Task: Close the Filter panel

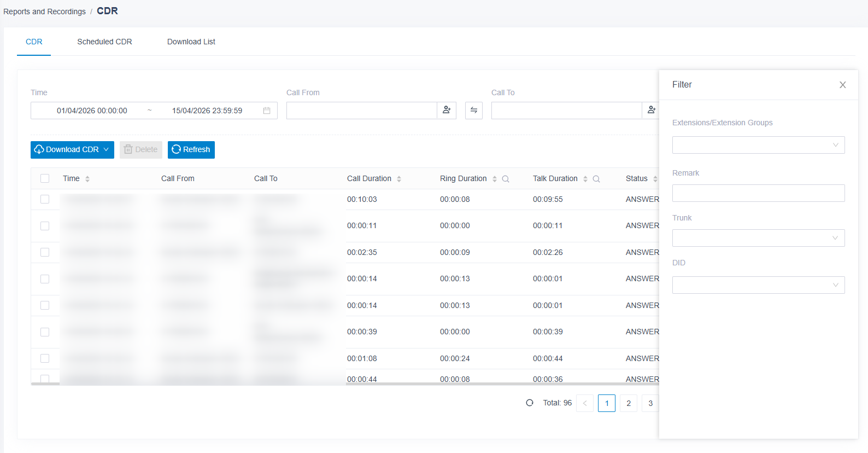Action: click(x=843, y=85)
